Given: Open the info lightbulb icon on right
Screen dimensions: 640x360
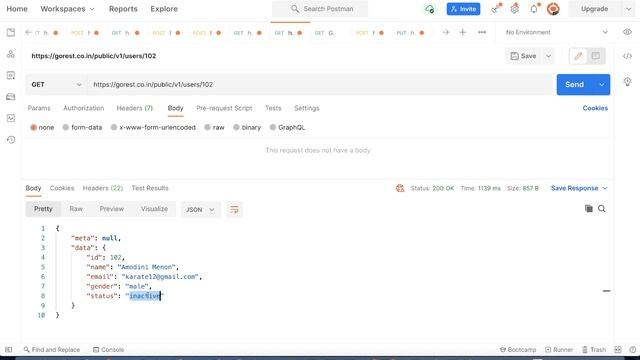Looking at the screenshot, I should [627, 82].
